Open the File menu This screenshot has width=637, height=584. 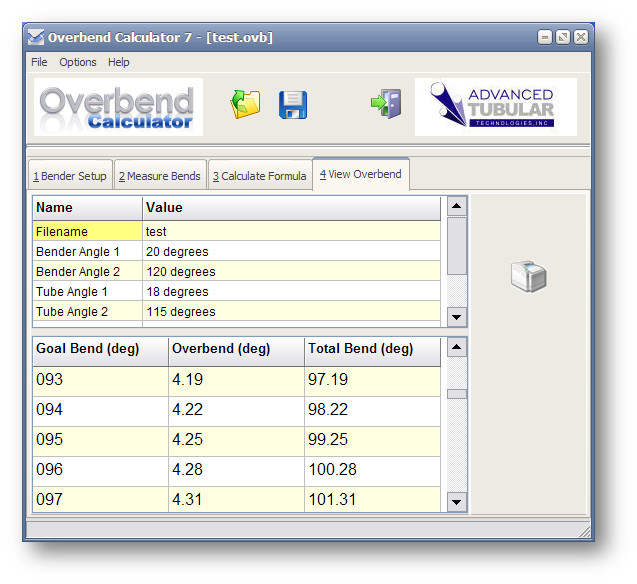tap(39, 62)
